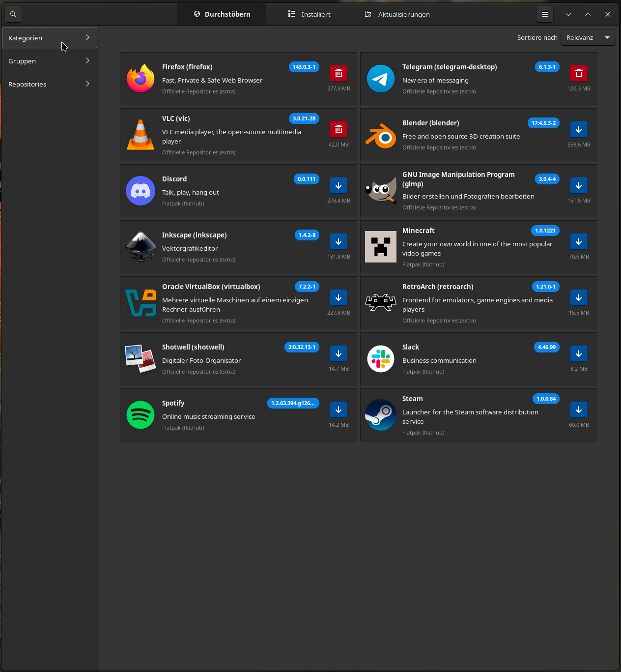621x672 pixels.
Task: Click the GIMP Wilber mascot icon
Action: click(x=381, y=191)
